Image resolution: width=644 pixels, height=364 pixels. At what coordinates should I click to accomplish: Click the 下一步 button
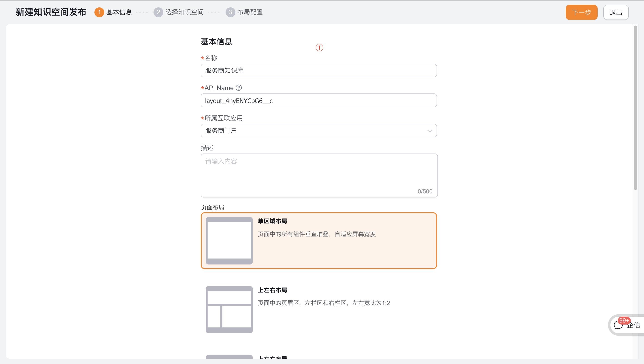[x=581, y=12]
